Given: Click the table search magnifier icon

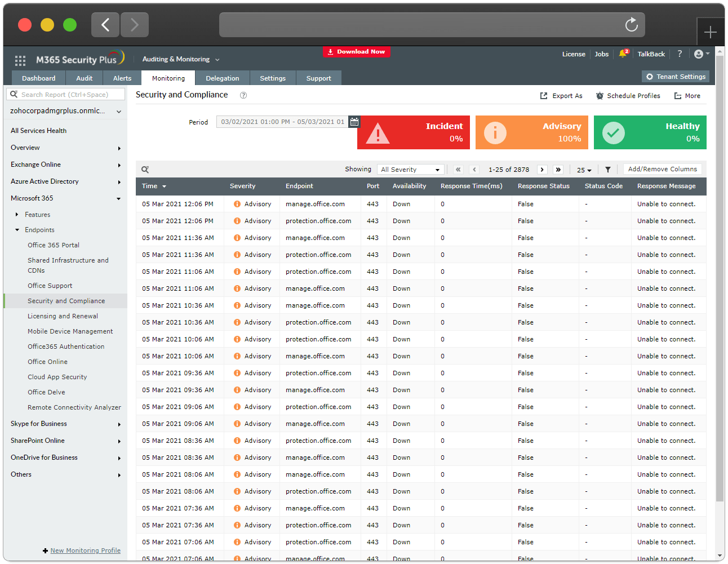Looking at the screenshot, I should click(145, 170).
